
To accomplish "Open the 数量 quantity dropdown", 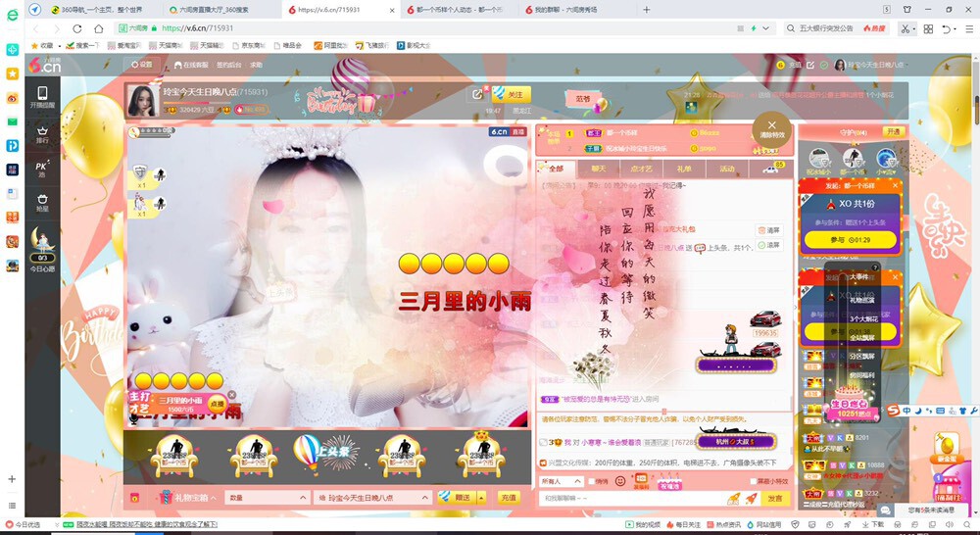I will click(x=267, y=498).
